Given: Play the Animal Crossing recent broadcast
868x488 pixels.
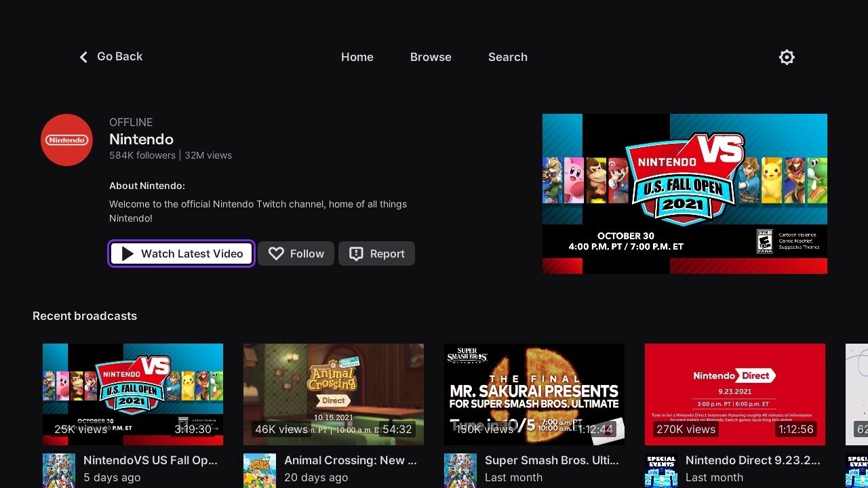Looking at the screenshot, I should (333, 394).
